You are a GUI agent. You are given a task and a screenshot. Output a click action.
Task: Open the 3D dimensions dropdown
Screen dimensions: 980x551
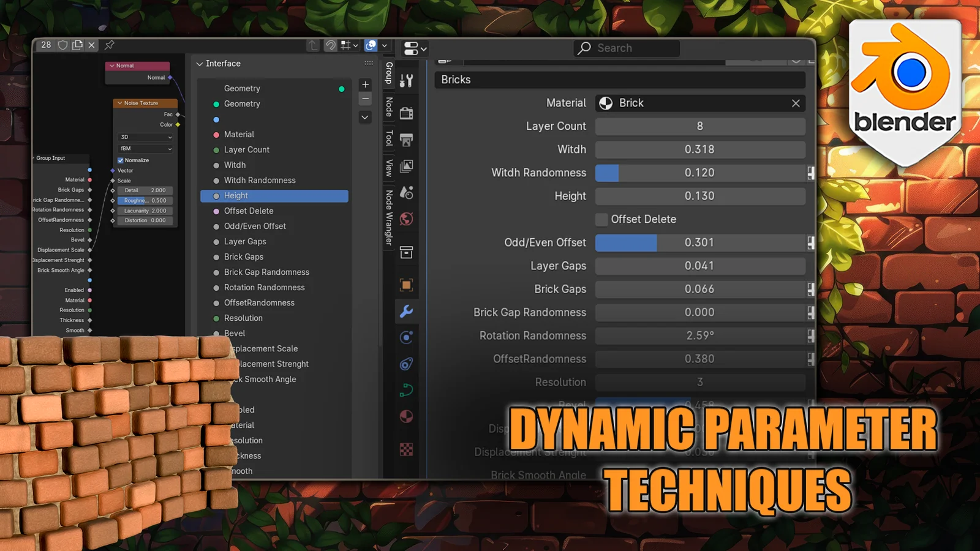[146, 137]
